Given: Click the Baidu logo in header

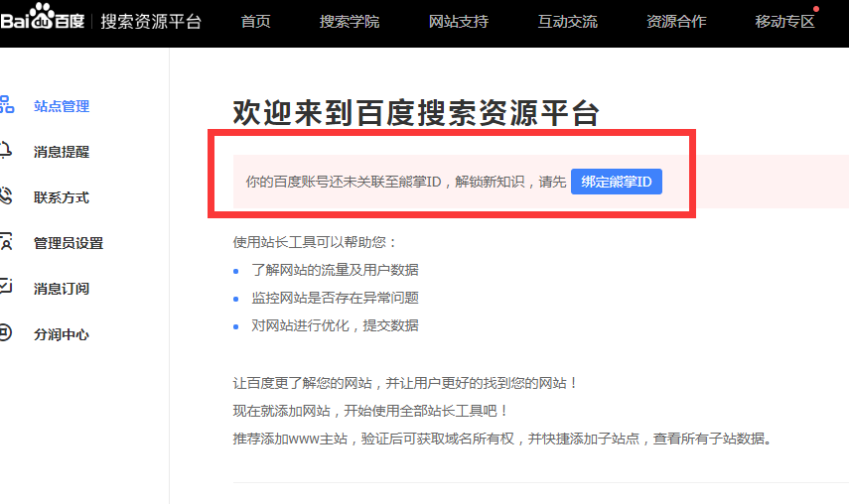Looking at the screenshot, I should tap(43, 17).
